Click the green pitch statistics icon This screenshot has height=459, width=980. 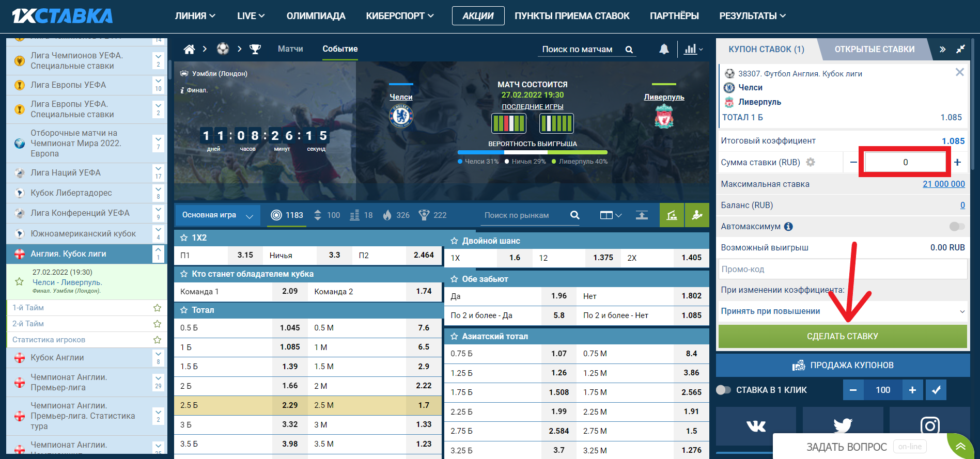tap(672, 215)
